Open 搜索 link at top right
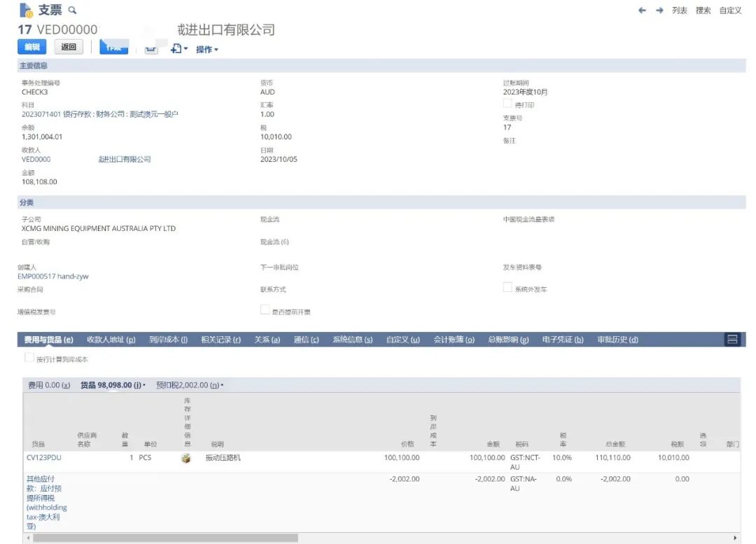Screen dimensions: 756x544 click(703, 10)
